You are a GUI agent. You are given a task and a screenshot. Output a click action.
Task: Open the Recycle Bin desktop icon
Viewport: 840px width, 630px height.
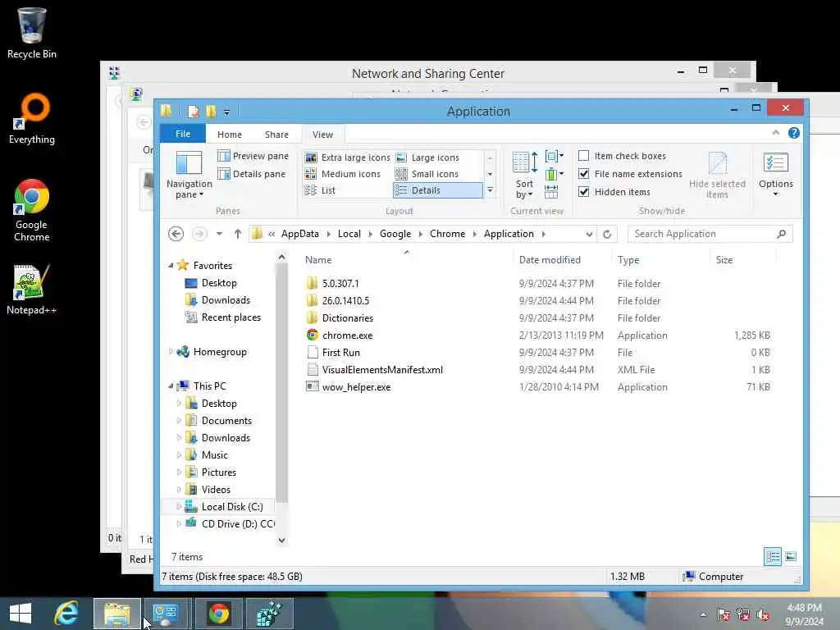click(x=32, y=33)
